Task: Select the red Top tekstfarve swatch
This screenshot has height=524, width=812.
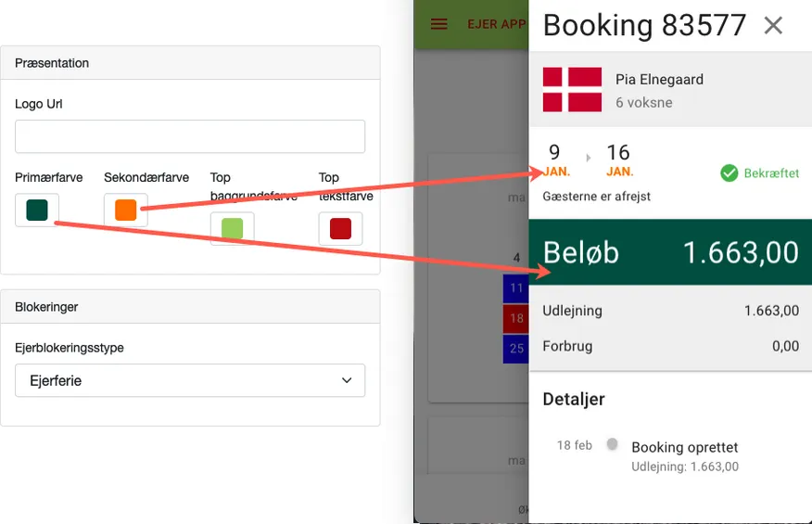Action: 340,228
